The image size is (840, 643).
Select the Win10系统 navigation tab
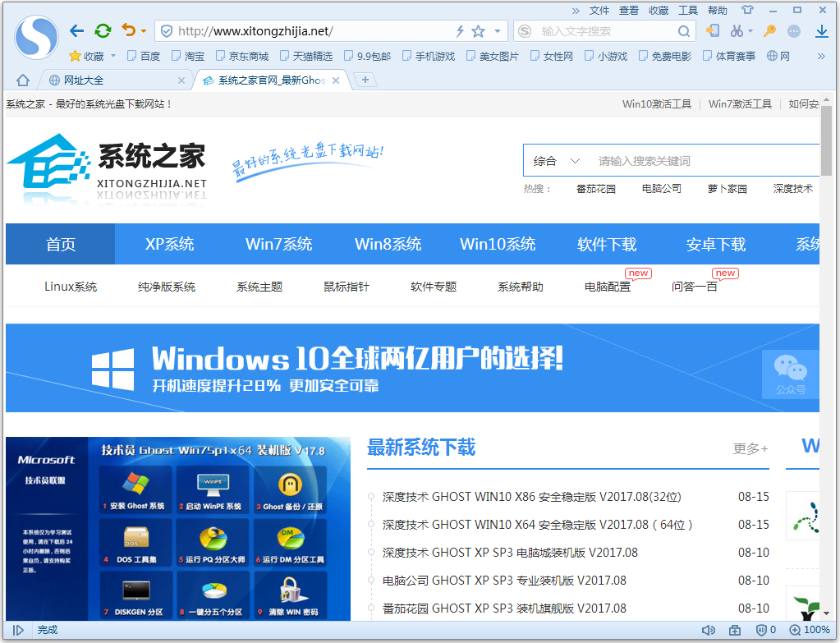click(x=497, y=244)
